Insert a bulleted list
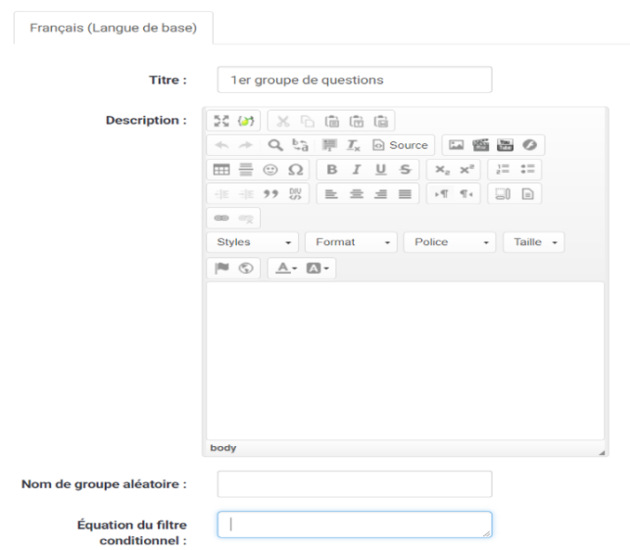The height and width of the screenshot is (550, 630). tap(528, 170)
